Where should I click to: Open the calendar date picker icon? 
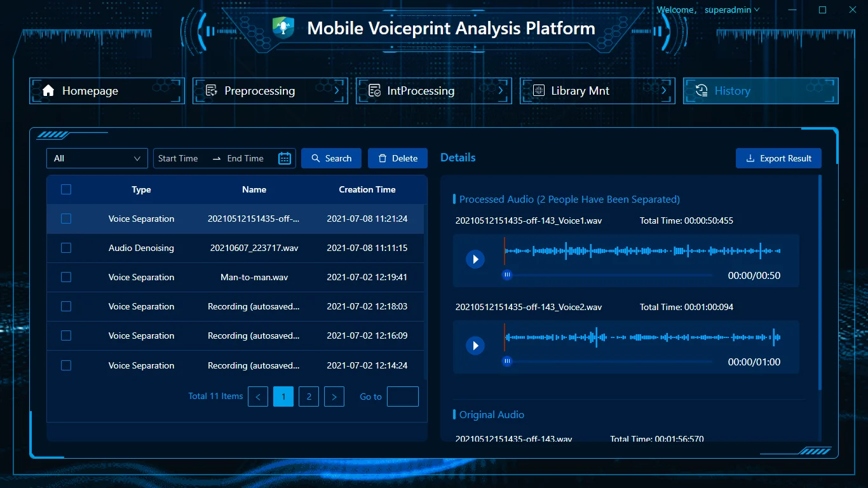click(285, 158)
